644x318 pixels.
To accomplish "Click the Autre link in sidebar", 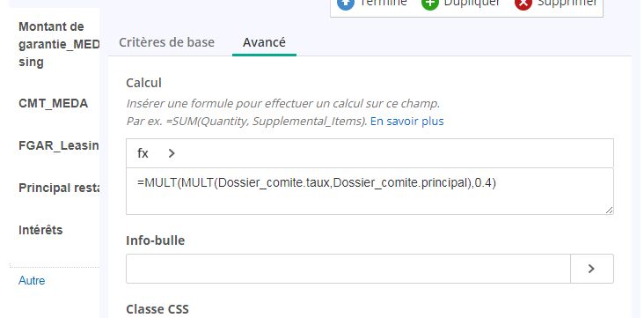I will pos(32,281).
